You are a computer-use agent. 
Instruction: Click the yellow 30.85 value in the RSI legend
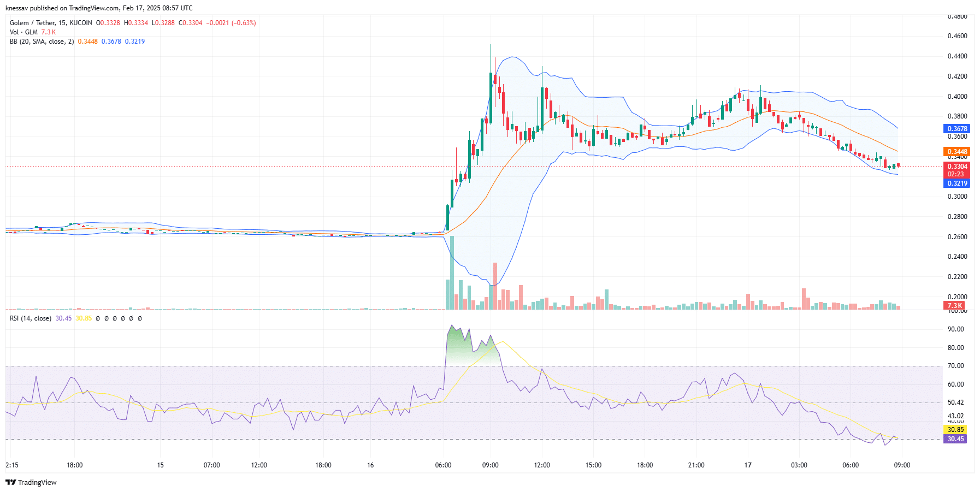[84, 318]
